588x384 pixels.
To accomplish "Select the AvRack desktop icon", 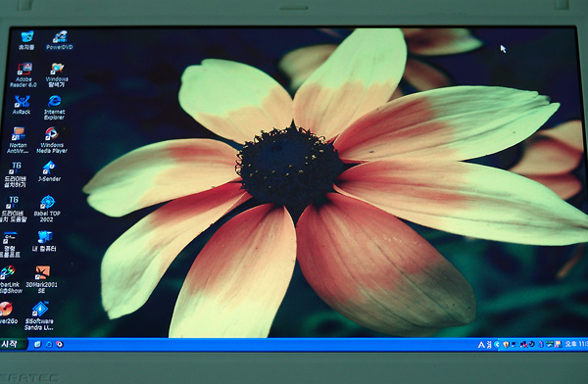I will point(22,105).
